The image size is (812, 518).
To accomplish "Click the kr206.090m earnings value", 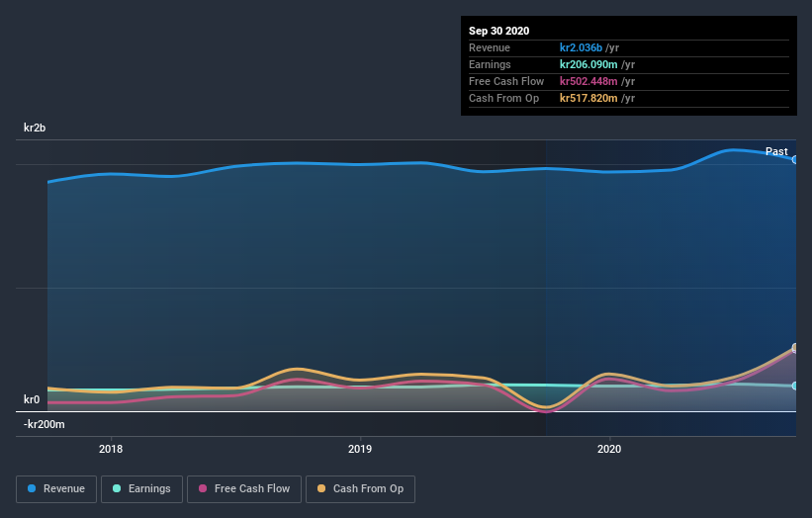I will tap(588, 64).
